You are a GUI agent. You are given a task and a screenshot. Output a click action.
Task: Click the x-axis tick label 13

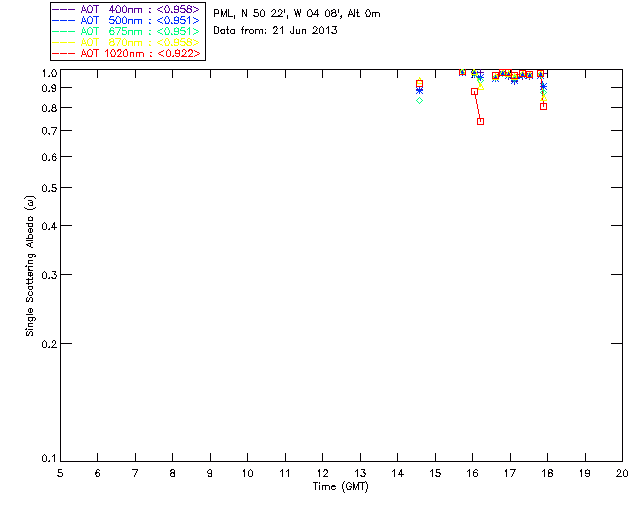tap(360, 473)
